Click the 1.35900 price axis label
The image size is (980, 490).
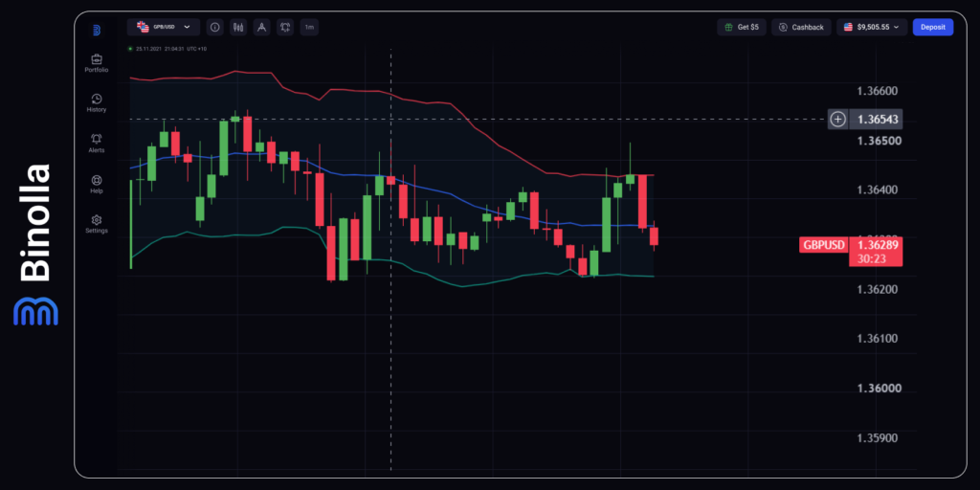[x=878, y=437]
